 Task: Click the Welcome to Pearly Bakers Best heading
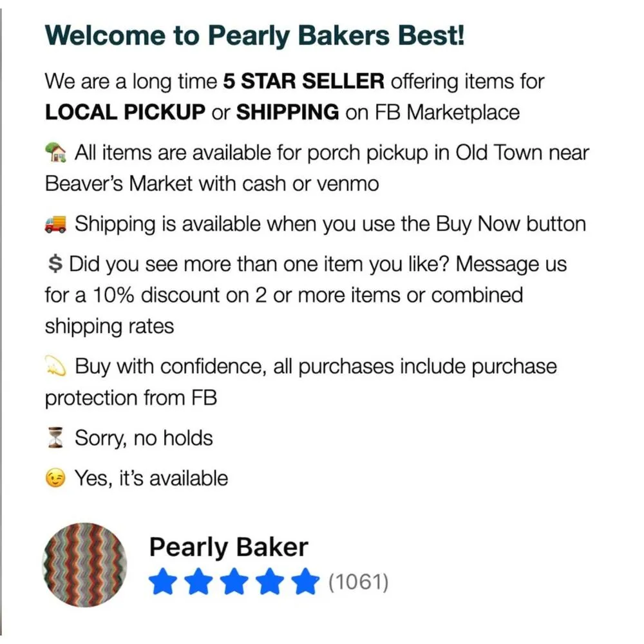(x=254, y=35)
